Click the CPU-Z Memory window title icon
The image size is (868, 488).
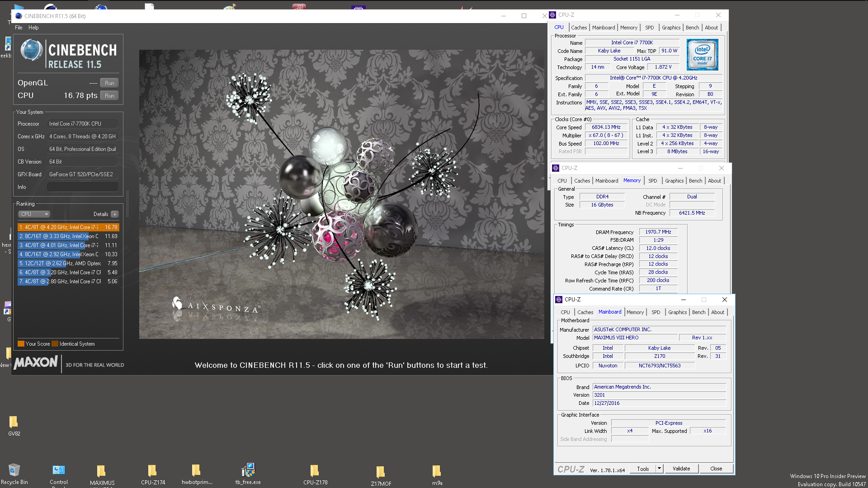pos(556,168)
